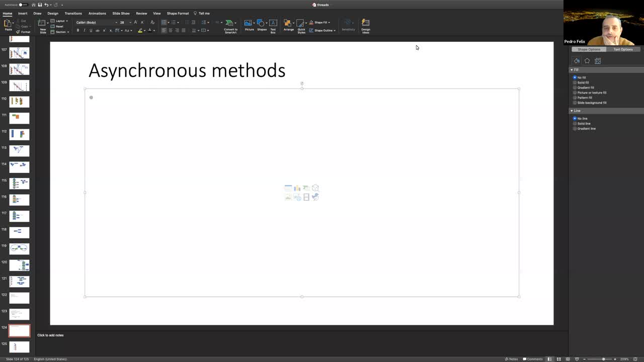Adjust the zoom slider in status bar
The width and height of the screenshot is (644, 362).
pyautogui.click(x=603, y=359)
